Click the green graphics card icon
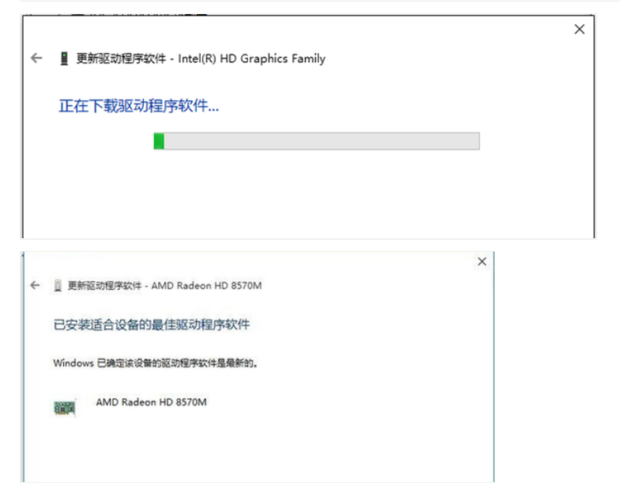The height and width of the screenshot is (497, 620). (64, 408)
